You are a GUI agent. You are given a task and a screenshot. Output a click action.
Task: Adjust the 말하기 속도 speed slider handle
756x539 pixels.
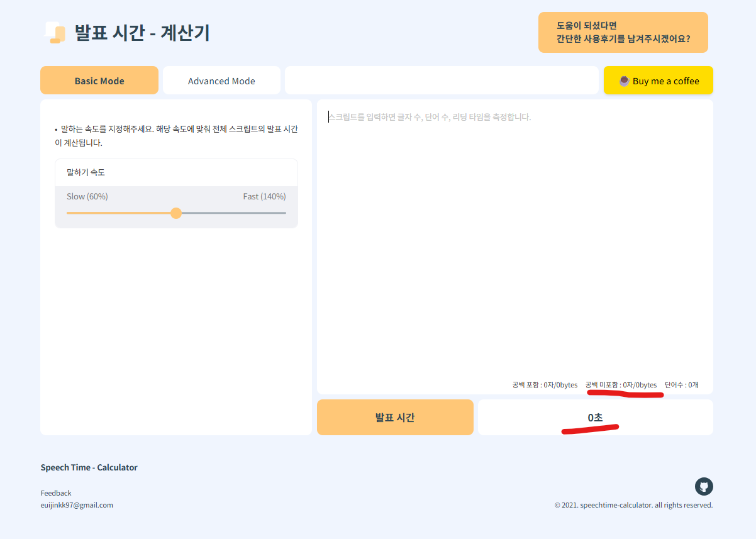[x=176, y=213]
